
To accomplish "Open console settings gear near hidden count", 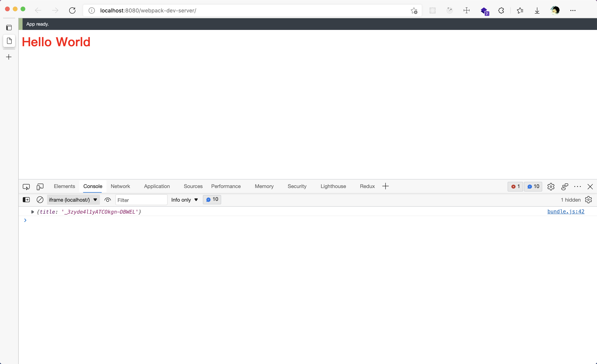I will point(588,200).
